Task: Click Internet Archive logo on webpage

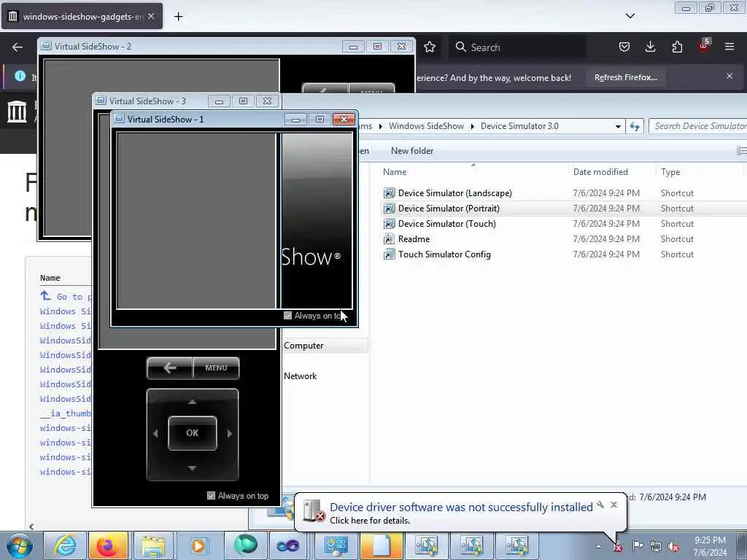Action: tap(18, 112)
